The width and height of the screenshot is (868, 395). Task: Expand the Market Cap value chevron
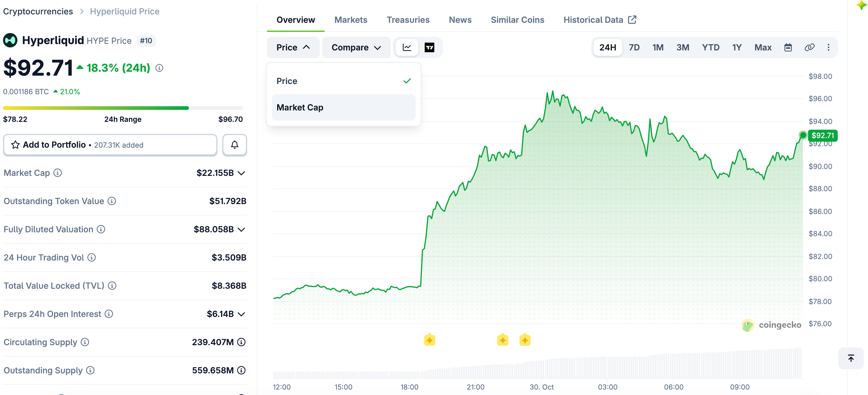coord(241,173)
